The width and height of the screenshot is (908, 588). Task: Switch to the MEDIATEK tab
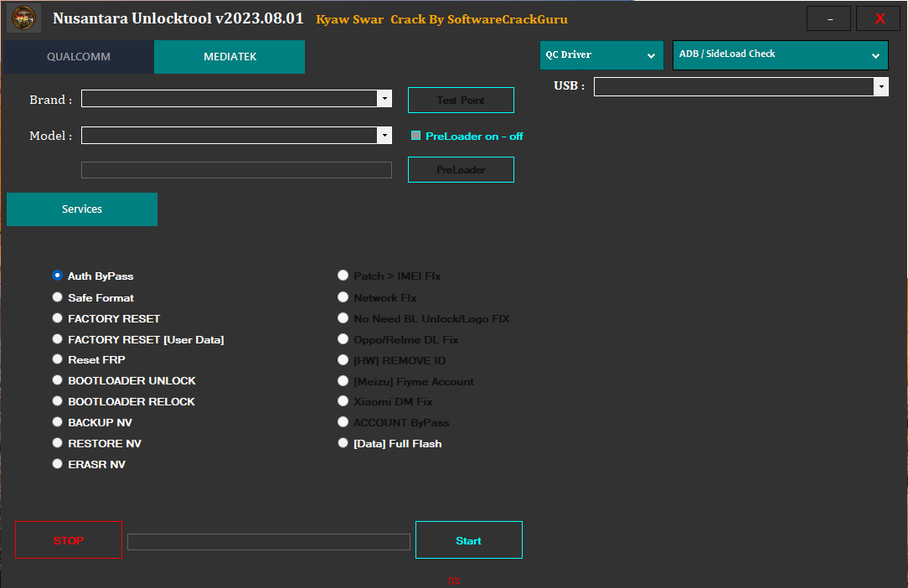click(x=229, y=56)
